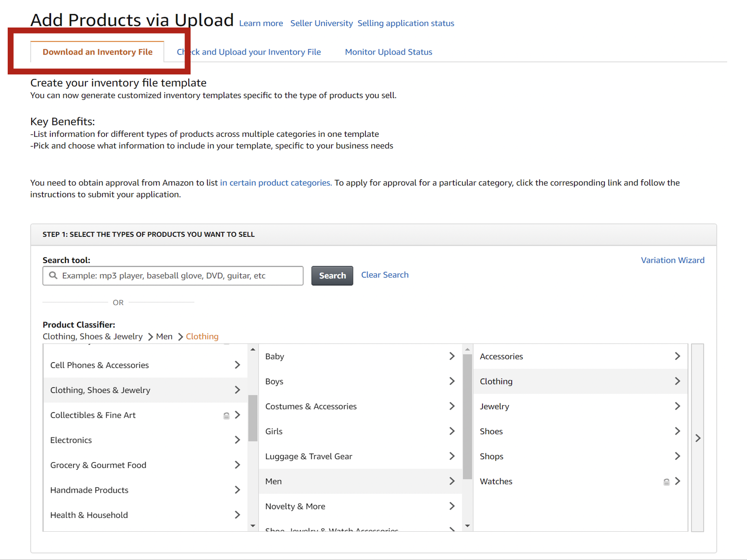Select Collectibles & Fine Art category
Screen dimensions: 747x560
pos(145,415)
